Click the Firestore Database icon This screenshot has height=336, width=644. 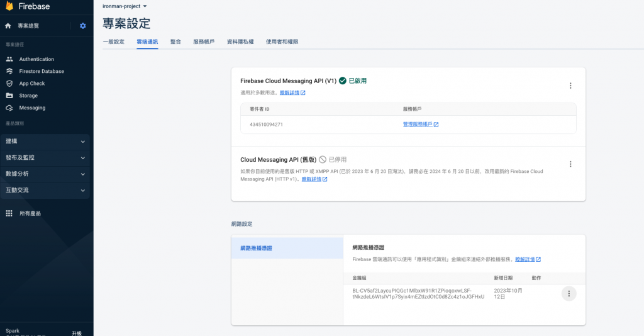pyautogui.click(x=9, y=71)
